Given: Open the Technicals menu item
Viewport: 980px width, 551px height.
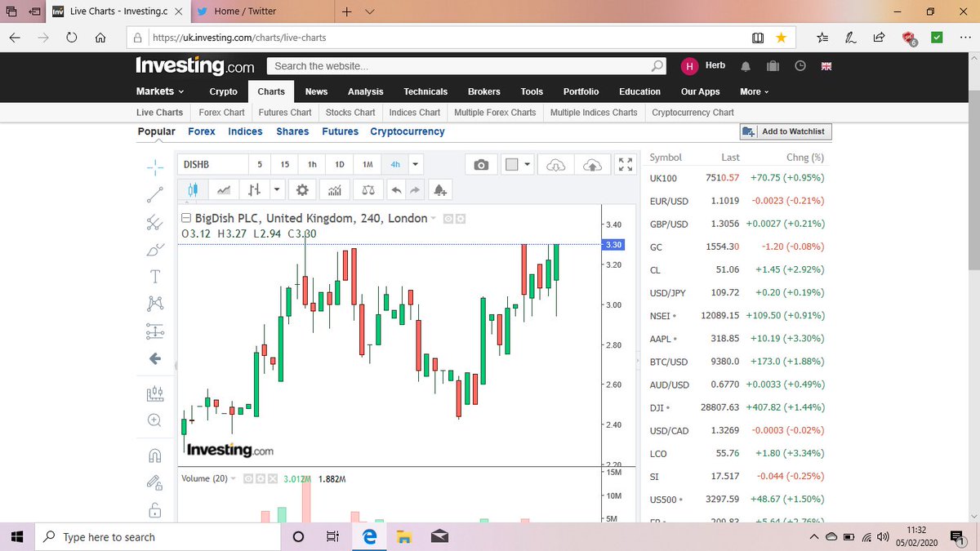Looking at the screenshot, I should (x=425, y=91).
